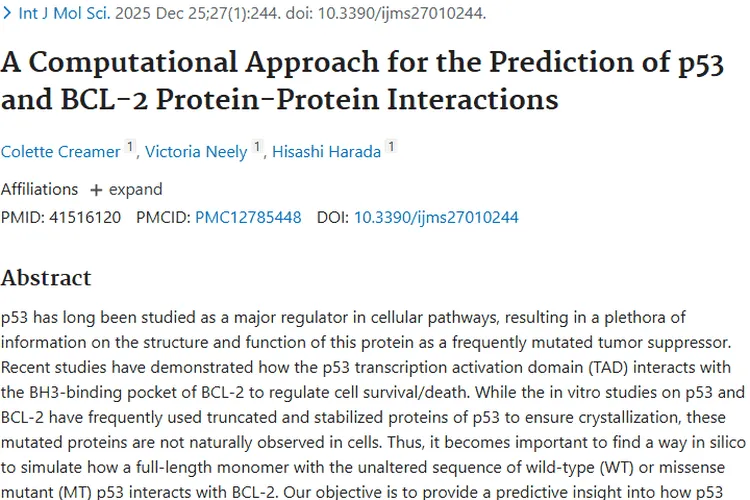750x500 pixels.
Task: Open author Colette Creamer's link
Action: (x=60, y=152)
